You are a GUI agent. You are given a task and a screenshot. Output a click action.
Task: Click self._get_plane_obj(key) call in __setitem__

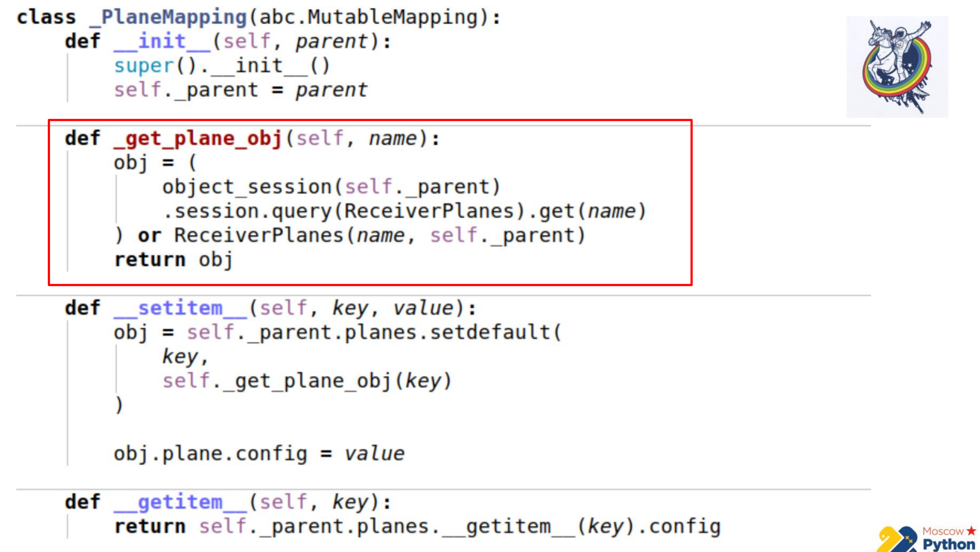tap(307, 381)
